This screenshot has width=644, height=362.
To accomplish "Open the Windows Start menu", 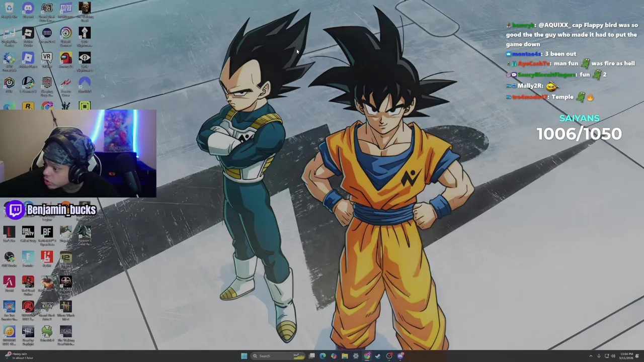I will (244, 356).
